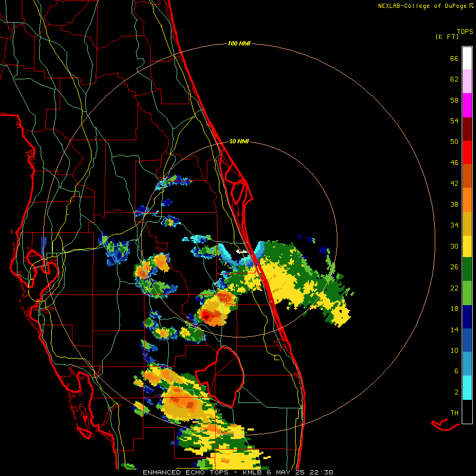Choose the navy blue legend swatch
This screenshot has width=476, height=476.
(x=467, y=317)
